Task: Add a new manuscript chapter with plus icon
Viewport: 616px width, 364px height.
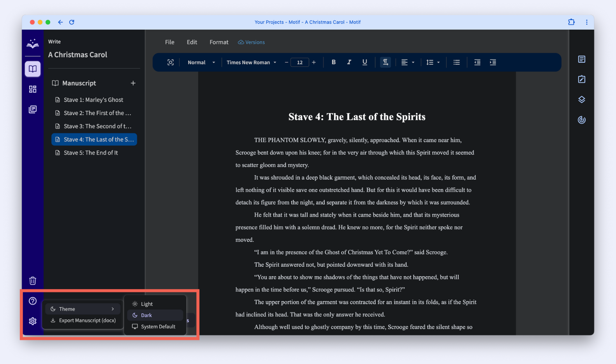Action: point(133,83)
